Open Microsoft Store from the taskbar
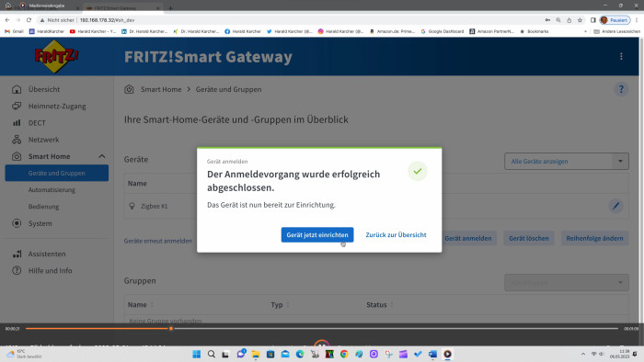The height and width of the screenshot is (362, 644). [x=270, y=354]
